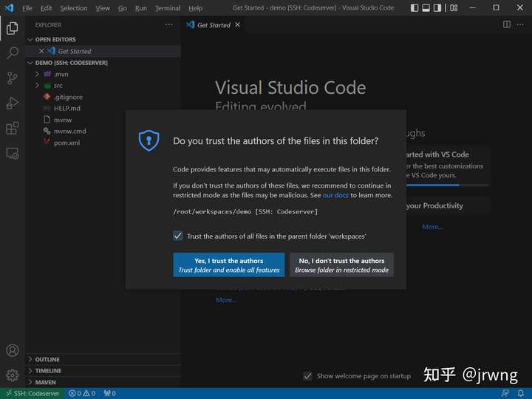Screen dimensions: 532x399
Task: Click the VS Code logo in title bar
Action: coord(9,7)
